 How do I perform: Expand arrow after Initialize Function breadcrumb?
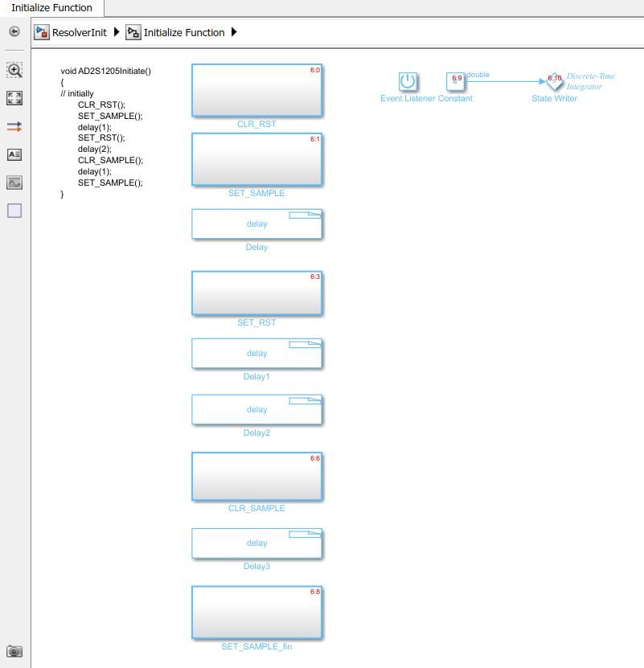tap(234, 32)
